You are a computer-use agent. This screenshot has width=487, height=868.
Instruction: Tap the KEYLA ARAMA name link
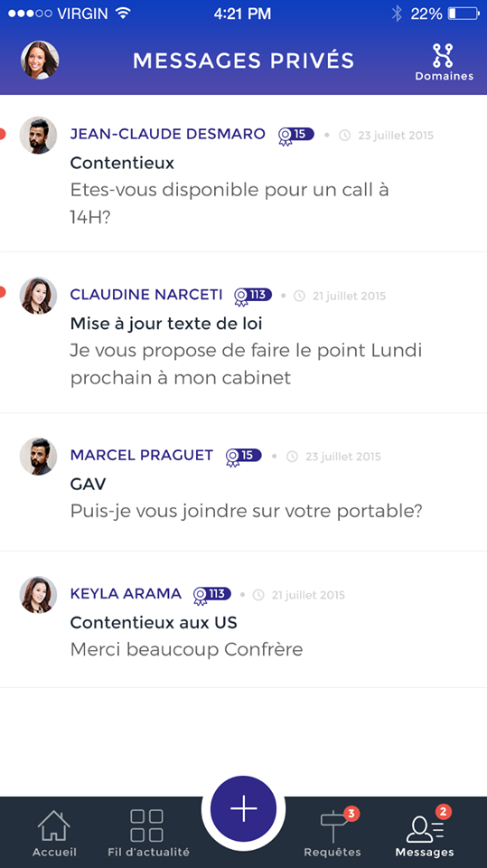pyautogui.click(x=126, y=593)
